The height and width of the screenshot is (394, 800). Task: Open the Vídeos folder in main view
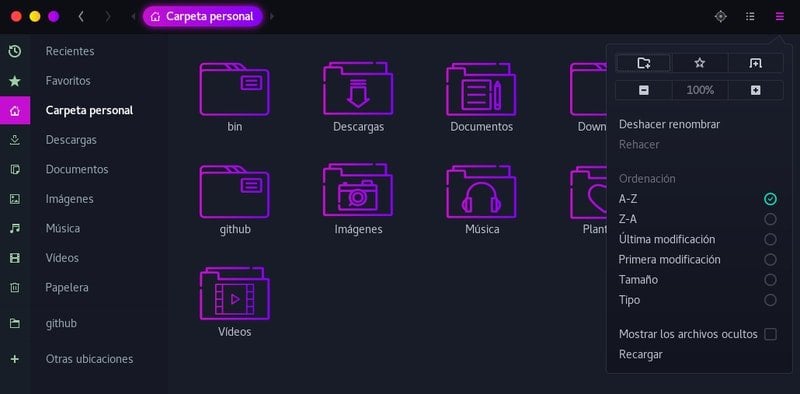click(x=235, y=302)
